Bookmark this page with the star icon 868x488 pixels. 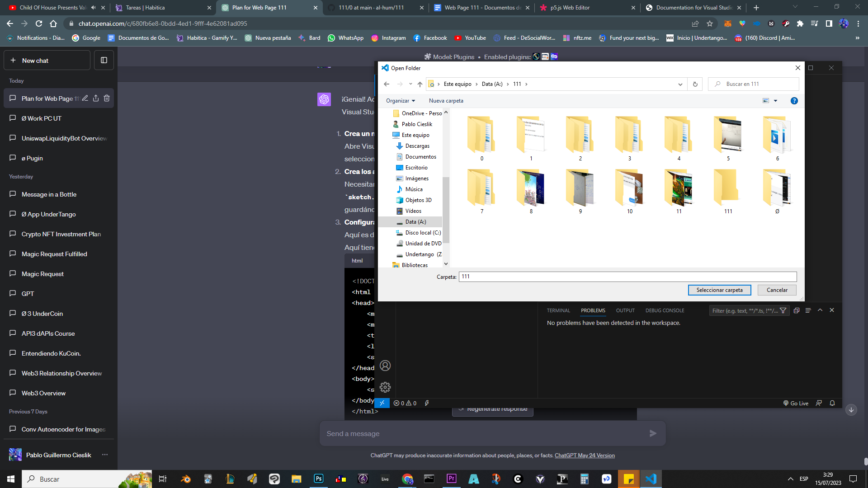[x=710, y=23]
